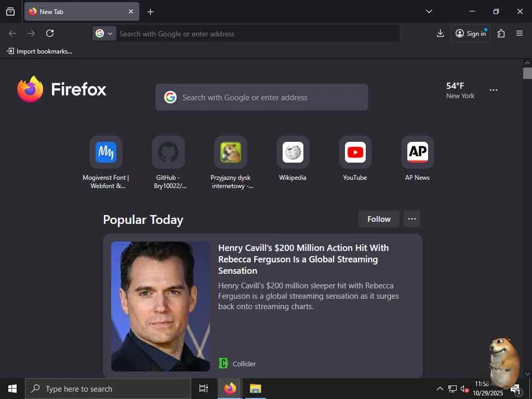Click the network tray icon
This screenshot has width=532, height=399.
point(453,389)
